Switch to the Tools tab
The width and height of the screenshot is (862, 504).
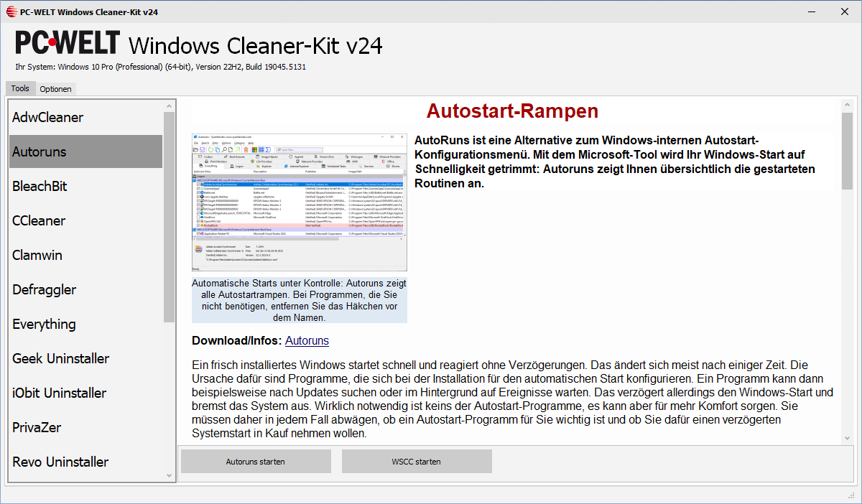20,88
